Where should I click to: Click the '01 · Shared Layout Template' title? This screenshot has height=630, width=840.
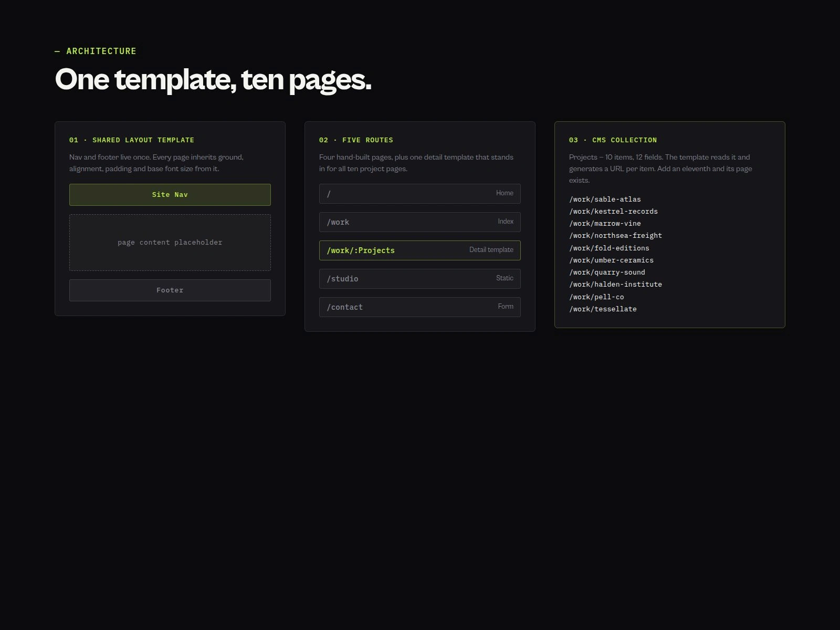(132, 140)
